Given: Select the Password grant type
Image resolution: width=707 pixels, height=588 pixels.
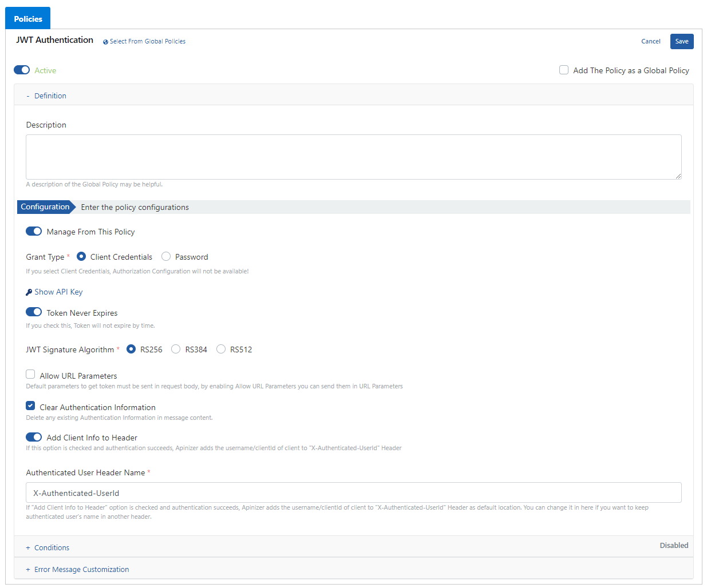Looking at the screenshot, I should tap(166, 256).
